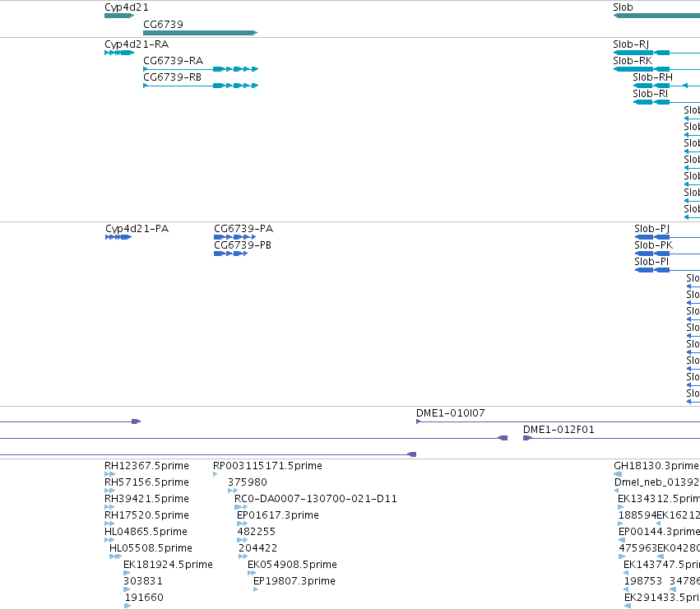Click the DME1-012F01 clone start arrow
Screen dimensions: 700x610
[x=527, y=439]
